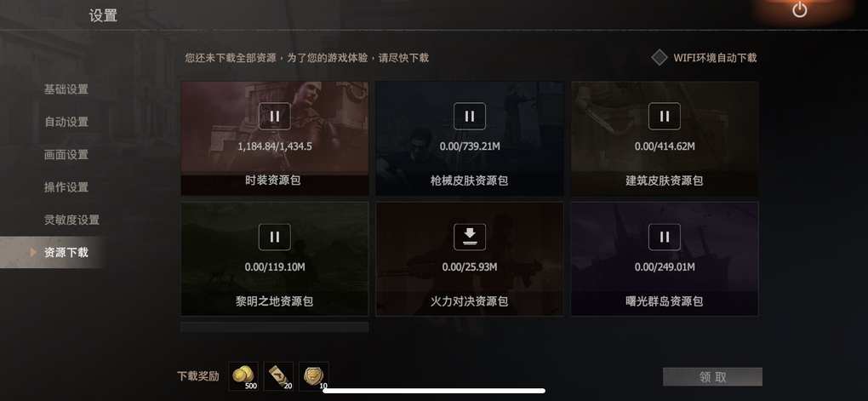Open the 自动设置 tab

tap(66, 122)
